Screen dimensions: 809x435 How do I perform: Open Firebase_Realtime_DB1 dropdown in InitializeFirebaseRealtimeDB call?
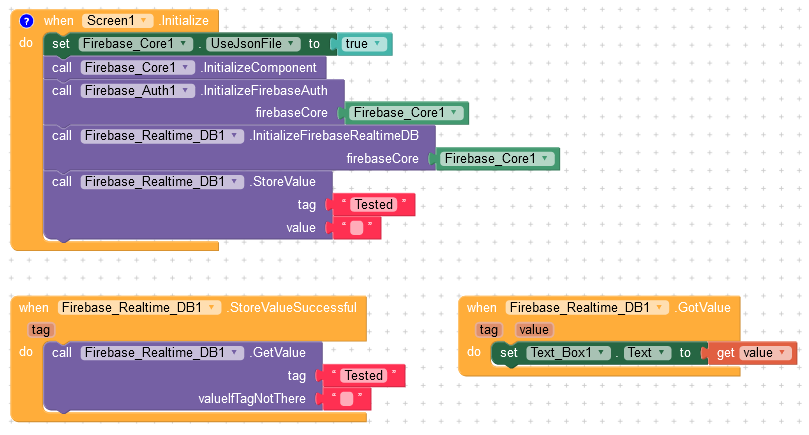(162, 136)
